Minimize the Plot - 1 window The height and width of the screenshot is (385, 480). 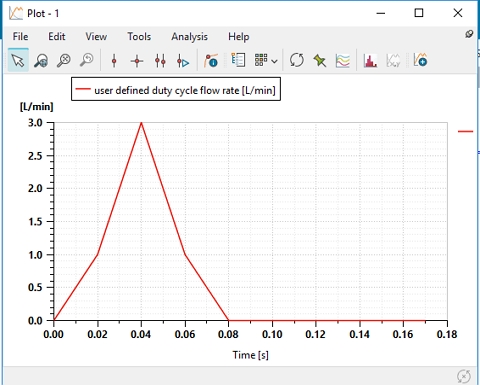click(381, 13)
